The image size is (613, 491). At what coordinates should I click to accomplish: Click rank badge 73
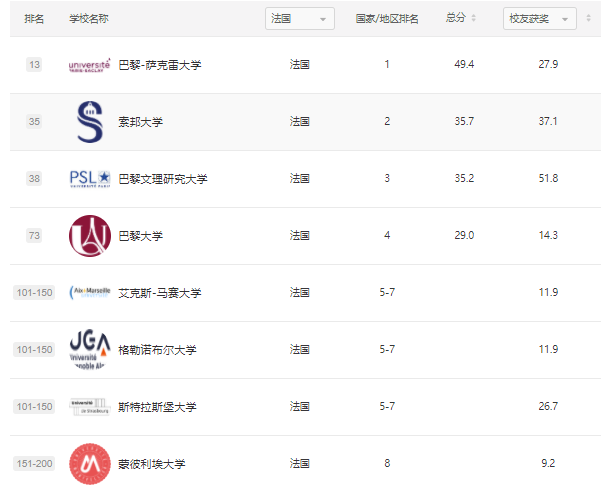34,236
